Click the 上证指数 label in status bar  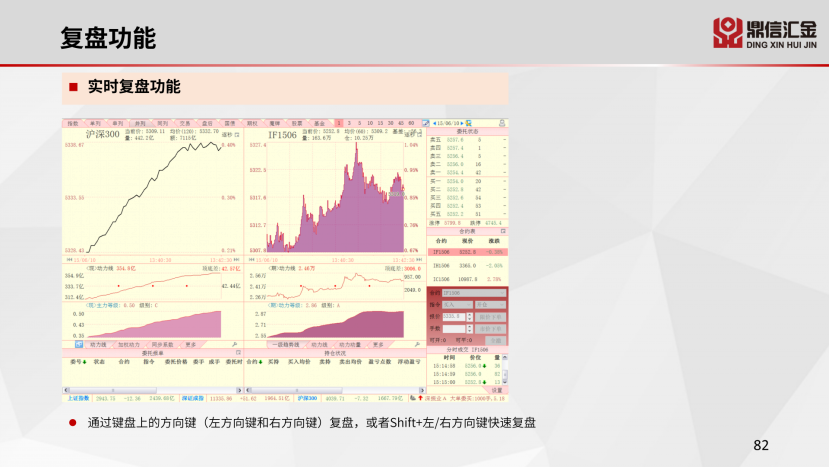(78, 397)
